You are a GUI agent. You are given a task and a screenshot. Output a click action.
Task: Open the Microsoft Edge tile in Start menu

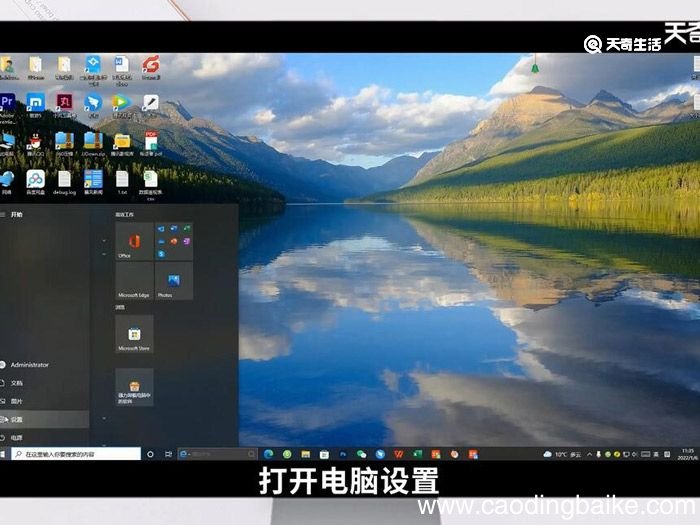click(134, 280)
